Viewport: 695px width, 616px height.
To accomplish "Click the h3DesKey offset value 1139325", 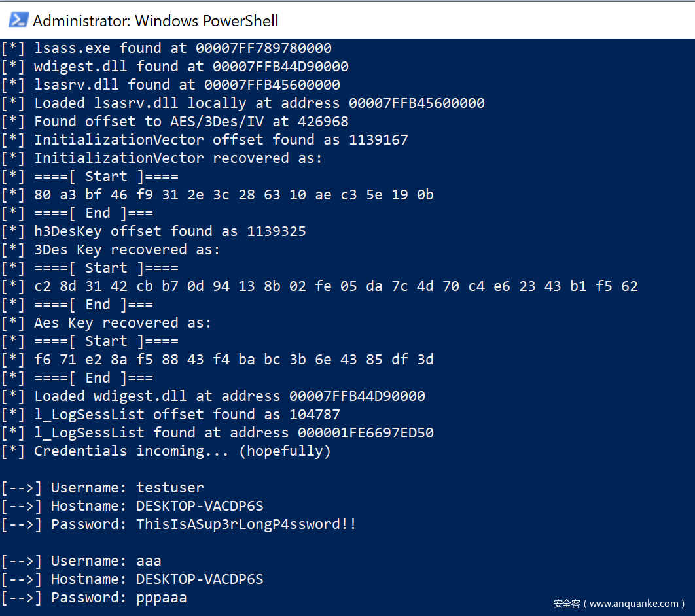I will tap(276, 231).
